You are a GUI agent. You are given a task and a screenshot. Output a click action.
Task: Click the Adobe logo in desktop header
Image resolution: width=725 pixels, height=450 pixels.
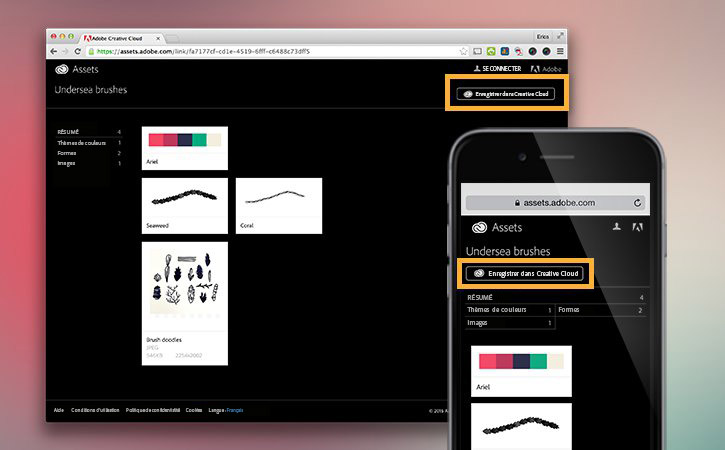546,69
